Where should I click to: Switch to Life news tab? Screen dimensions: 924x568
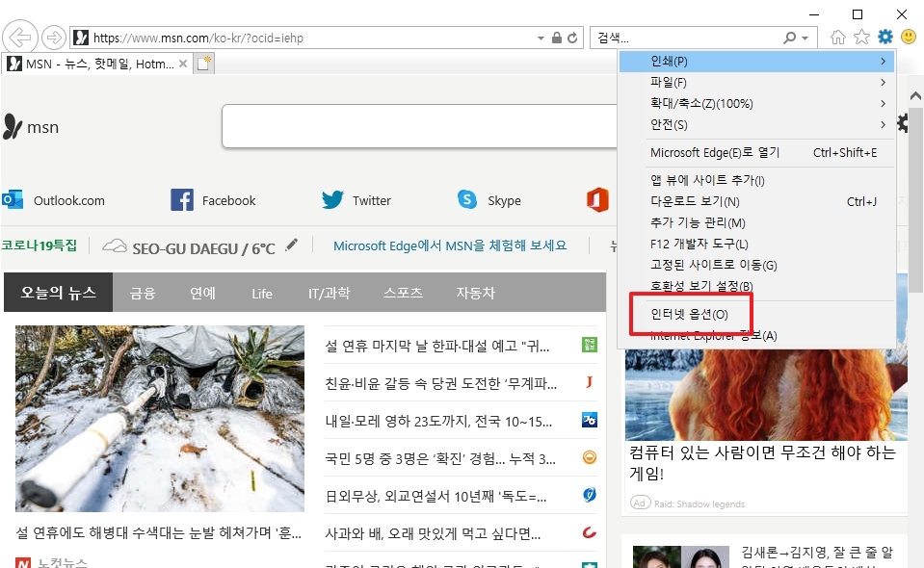262,293
